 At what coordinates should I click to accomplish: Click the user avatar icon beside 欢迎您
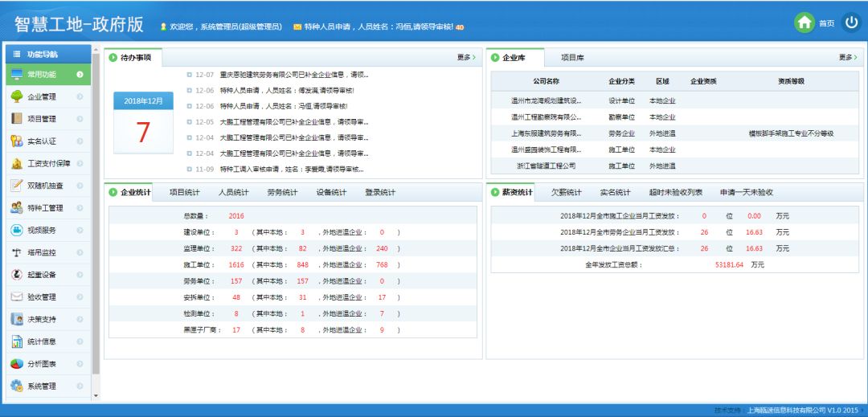(x=163, y=27)
